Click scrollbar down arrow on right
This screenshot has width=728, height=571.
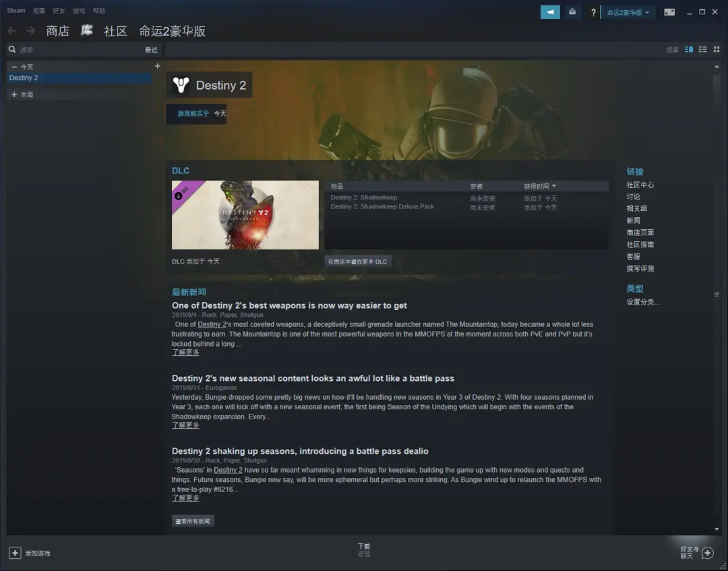pyautogui.click(x=717, y=529)
